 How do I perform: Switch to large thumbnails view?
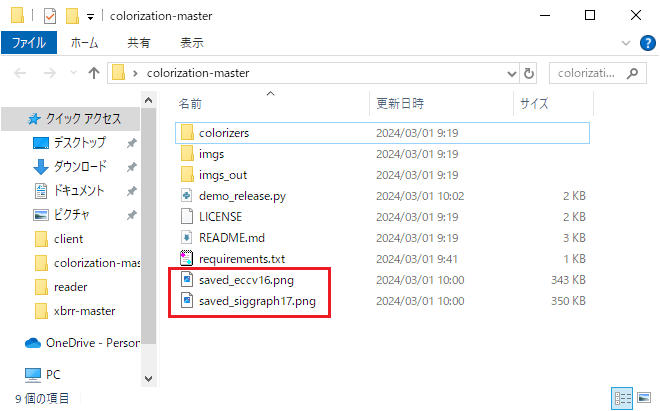pyautogui.click(x=644, y=398)
